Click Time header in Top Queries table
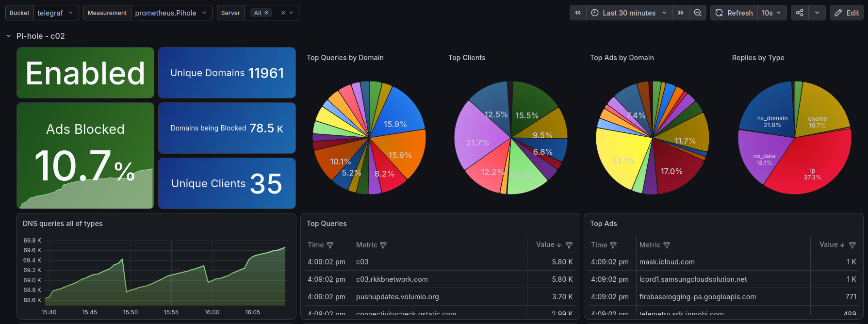This screenshot has width=868, height=324. (315, 245)
